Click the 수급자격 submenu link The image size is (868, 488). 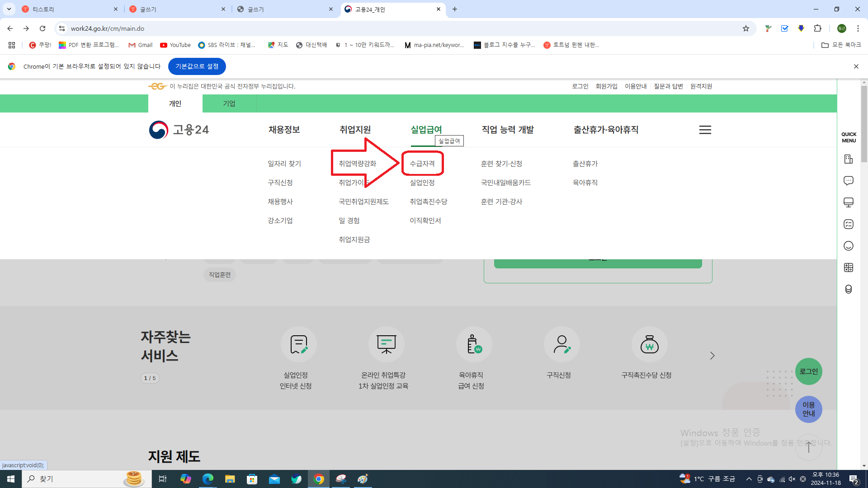pos(422,164)
